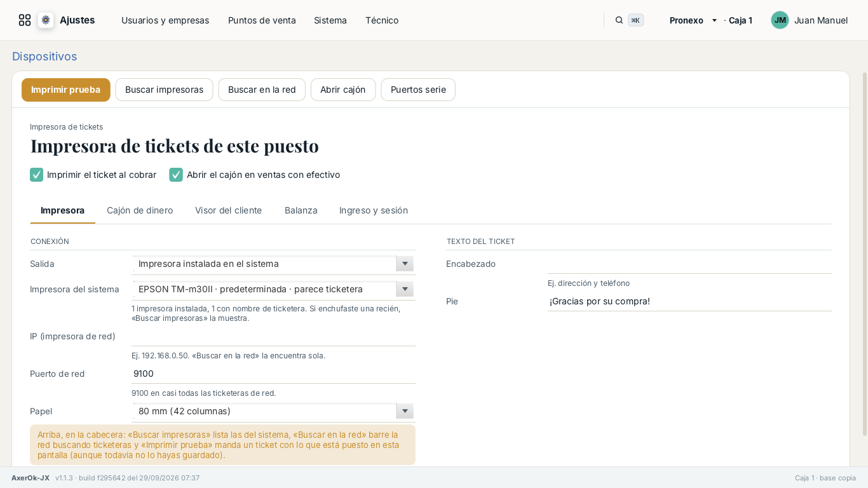Open search via magnifier icon
Image resolution: width=868 pixels, height=488 pixels.
coord(619,20)
